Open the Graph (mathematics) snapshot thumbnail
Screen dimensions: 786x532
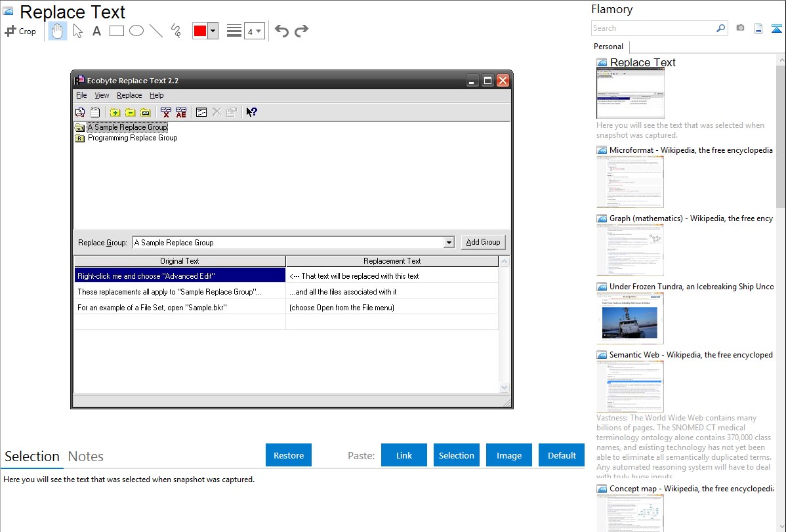(x=630, y=250)
